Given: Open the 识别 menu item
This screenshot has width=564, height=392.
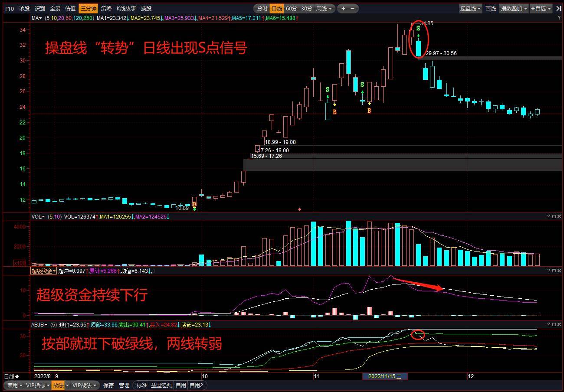Looking at the screenshot, I should [39, 9].
